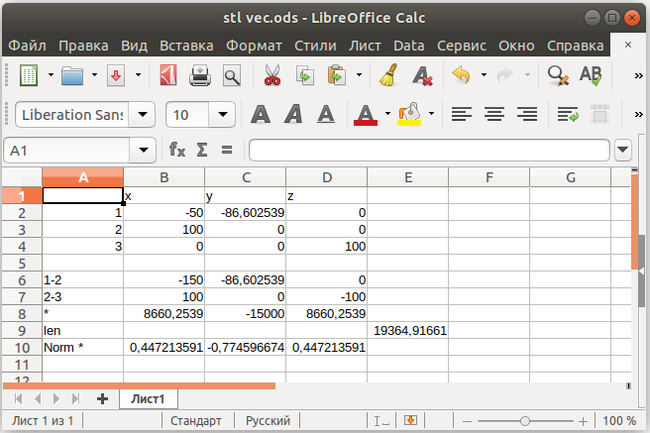The image size is (650, 433).
Task: Open the Function Wizard fx icon
Action: coord(177,150)
